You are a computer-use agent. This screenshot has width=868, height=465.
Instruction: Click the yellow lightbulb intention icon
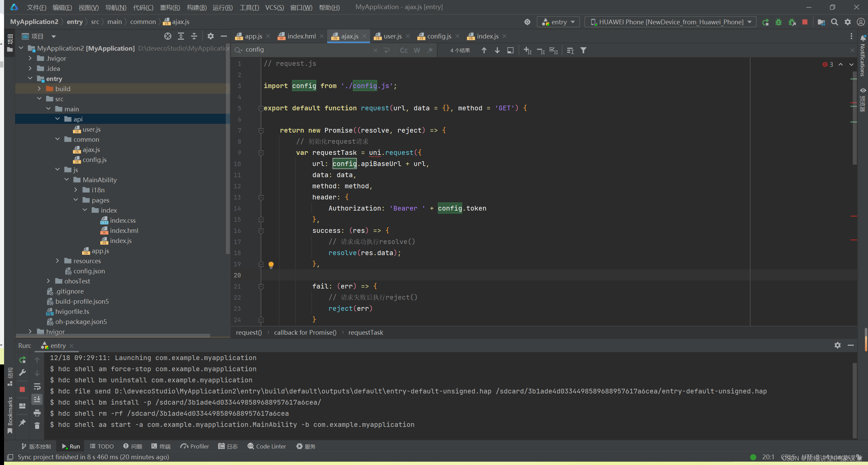[271, 265]
